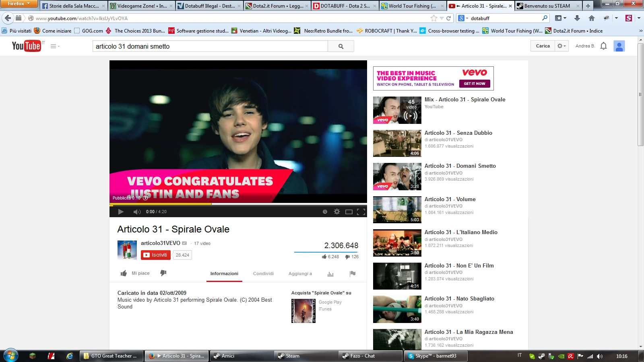Image resolution: width=644 pixels, height=362 pixels.
Task: Open Skype barrnet93 in the taskbar
Action: coord(436,356)
